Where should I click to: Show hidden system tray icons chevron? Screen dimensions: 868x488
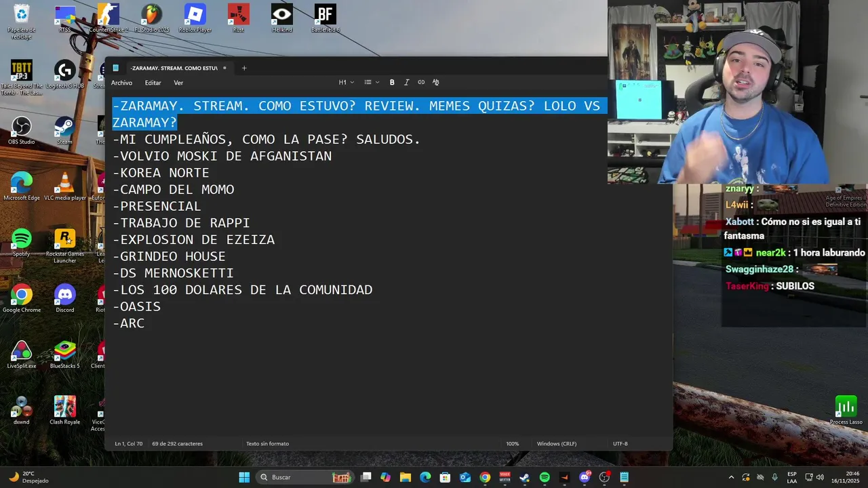pyautogui.click(x=731, y=477)
